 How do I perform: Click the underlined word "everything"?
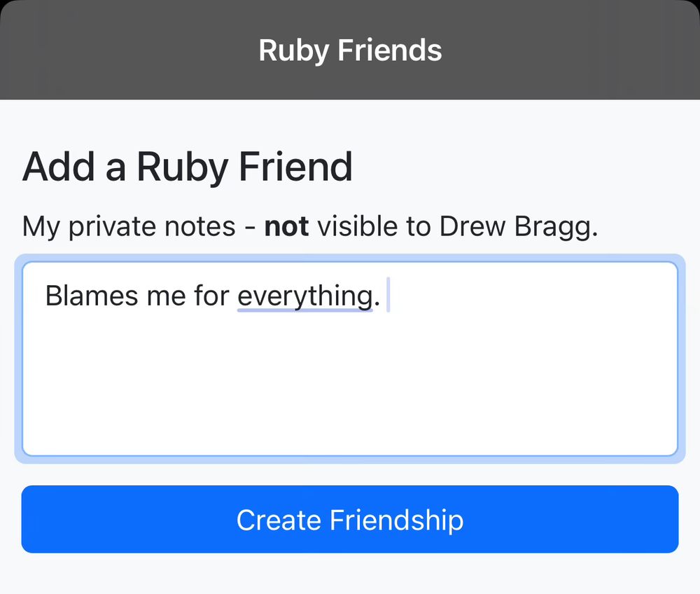[x=304, y=296]
